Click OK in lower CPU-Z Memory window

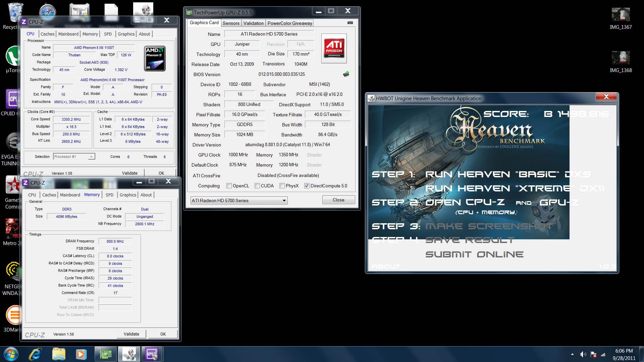point(163,334)
